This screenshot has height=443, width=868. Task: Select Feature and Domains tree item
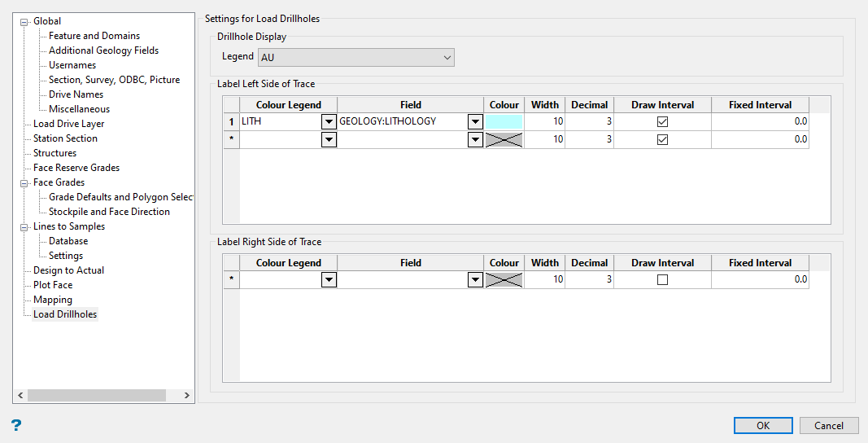point(94,36)
